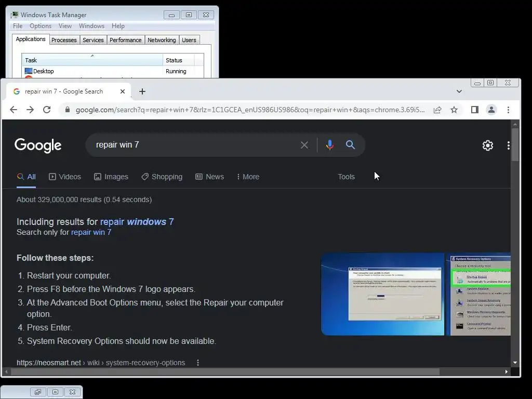Viewport: 532px width, 399px height.
Task: Open neosmart.net result link
Action: (x=101, y=362)
